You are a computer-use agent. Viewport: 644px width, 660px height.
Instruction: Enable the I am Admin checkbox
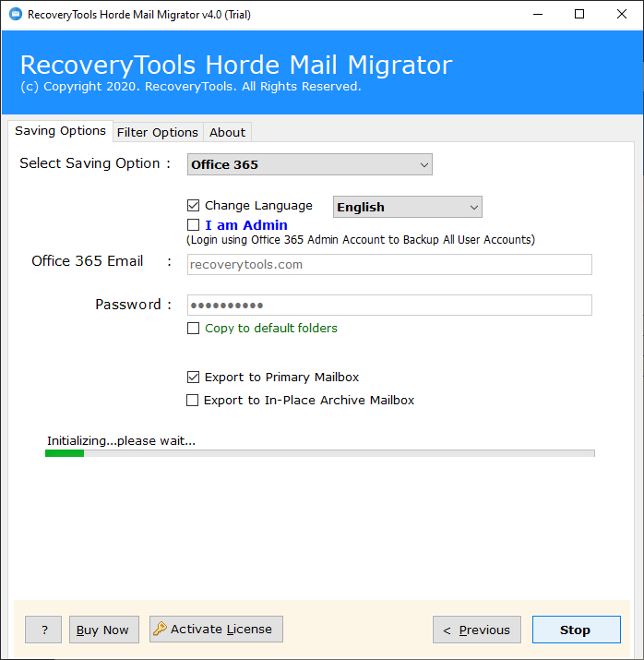pos(193,225)
